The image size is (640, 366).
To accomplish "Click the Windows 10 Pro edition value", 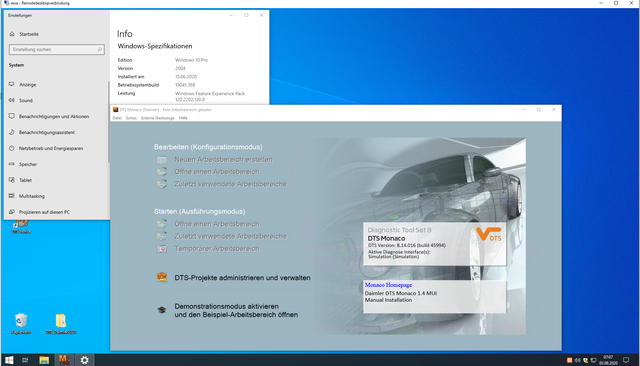I will click(x=191, y=60).
